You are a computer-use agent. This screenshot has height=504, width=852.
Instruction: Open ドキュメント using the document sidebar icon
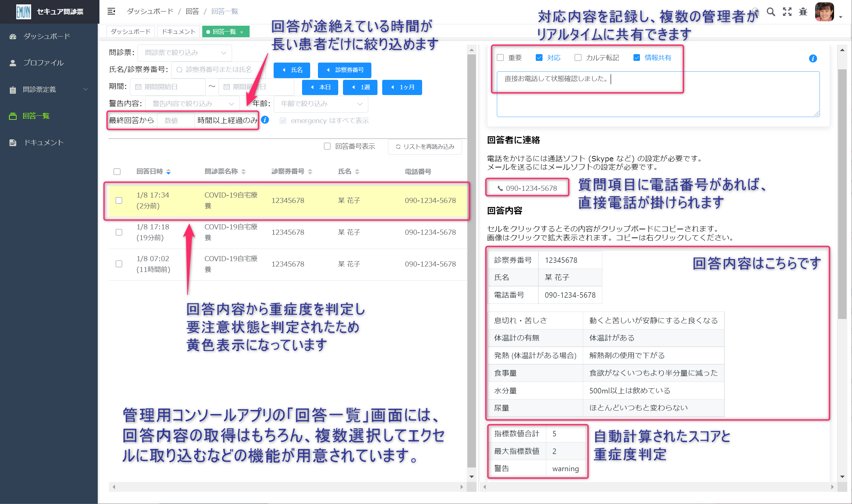[x=13, y=142]
